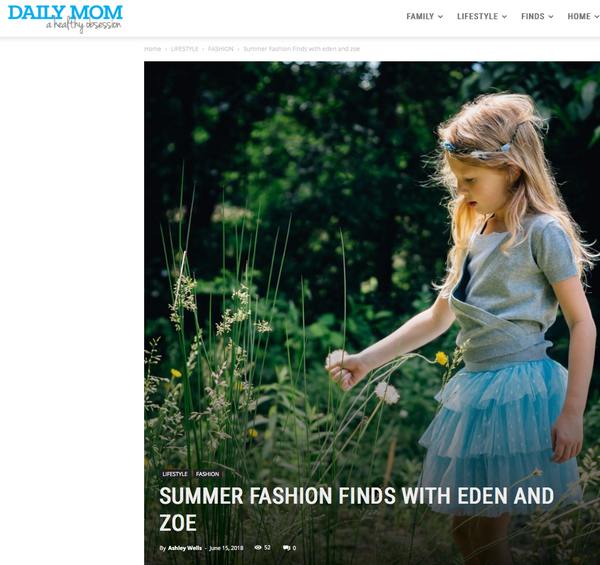Expand the HOME menu chevron
Image resolution: width=600 pixels, height=565 pixels.
click(597, 16)
